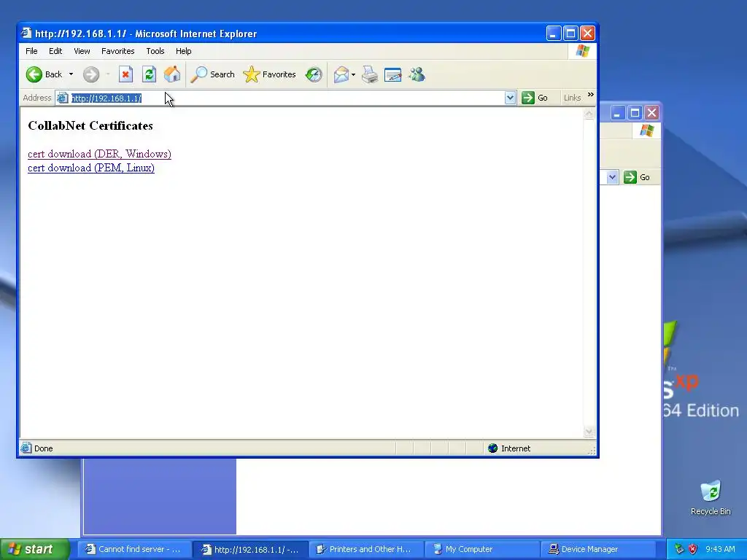
Task: Click the scroll up arrow of the page
Action: click(589, 114)
